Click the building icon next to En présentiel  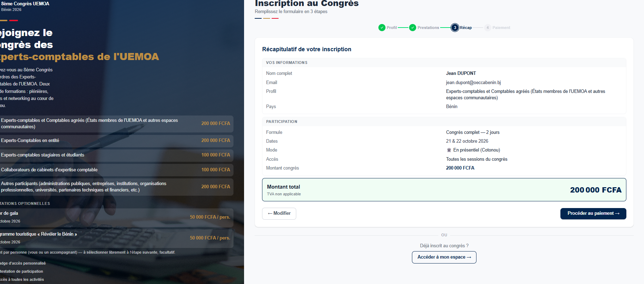[449, 150]
